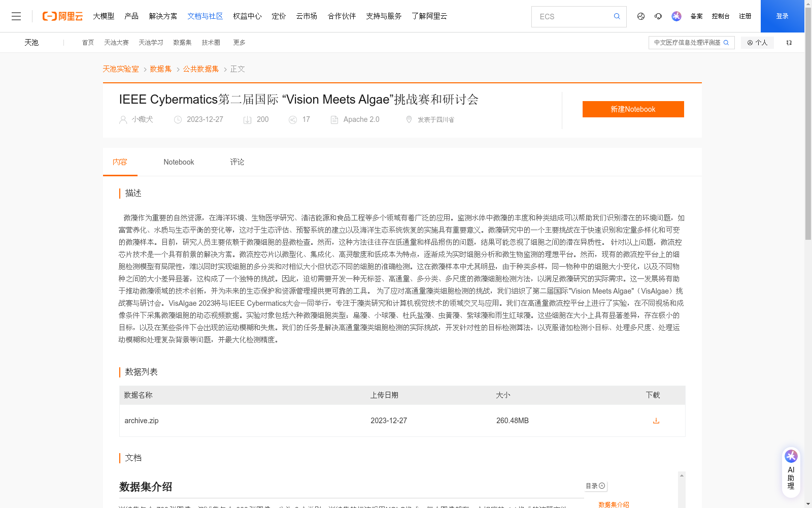Click the 备案 link
This screenshot has height=508, width=812.
coord(696,16)
